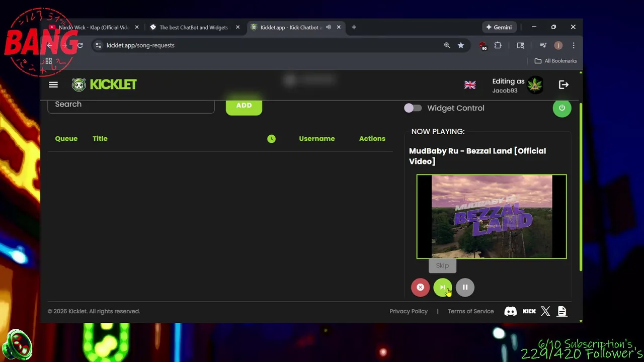Click the site information icon
Screen dimensions: 644x362
(99, 45)
